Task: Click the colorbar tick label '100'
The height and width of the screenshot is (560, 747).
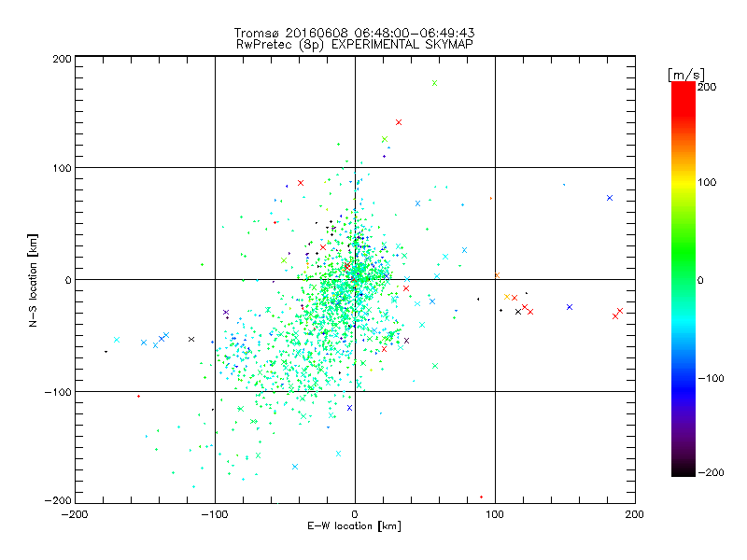Action: 707,182
